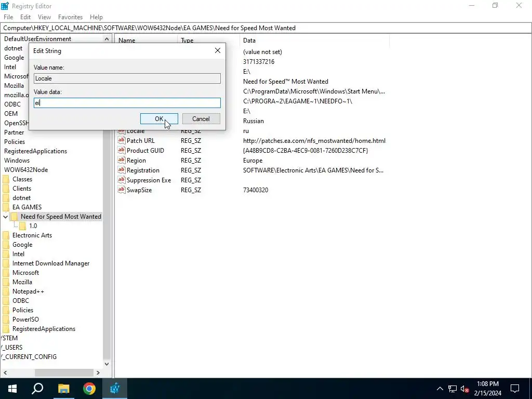Open the notification center icon

pyautogui.click(x=515, y=389)
